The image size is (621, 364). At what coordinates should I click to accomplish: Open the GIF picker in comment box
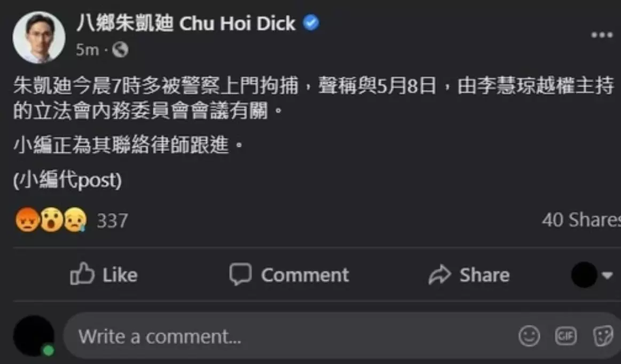565,336
